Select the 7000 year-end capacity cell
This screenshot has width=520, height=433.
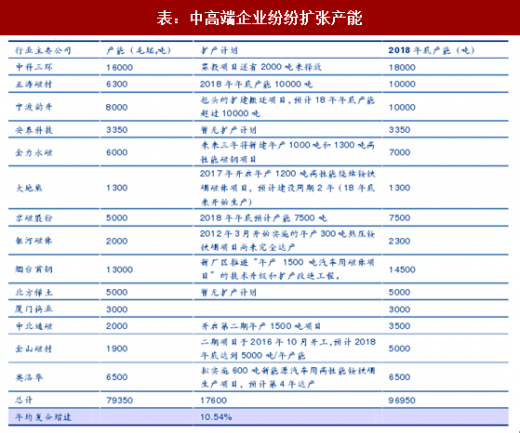tap(399, 152)
